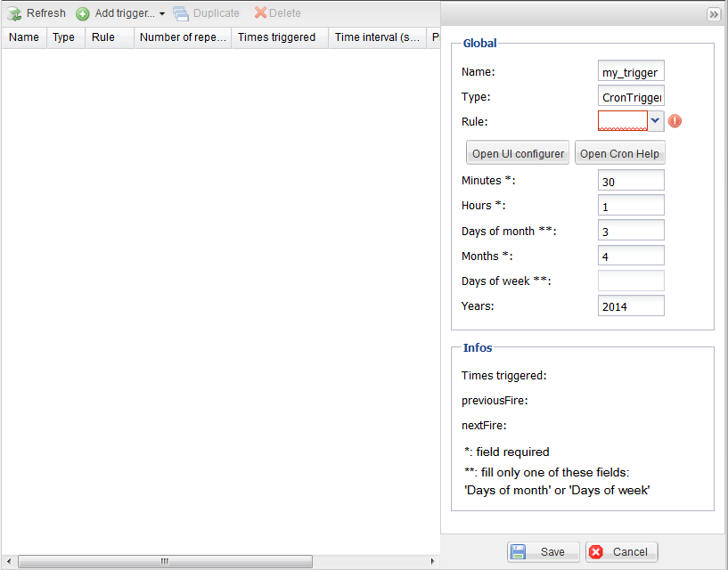This screenshot has height=570, width=728.
Task: Click the Days of week input field
Action: pyautogui.click(x=631, y=281)
